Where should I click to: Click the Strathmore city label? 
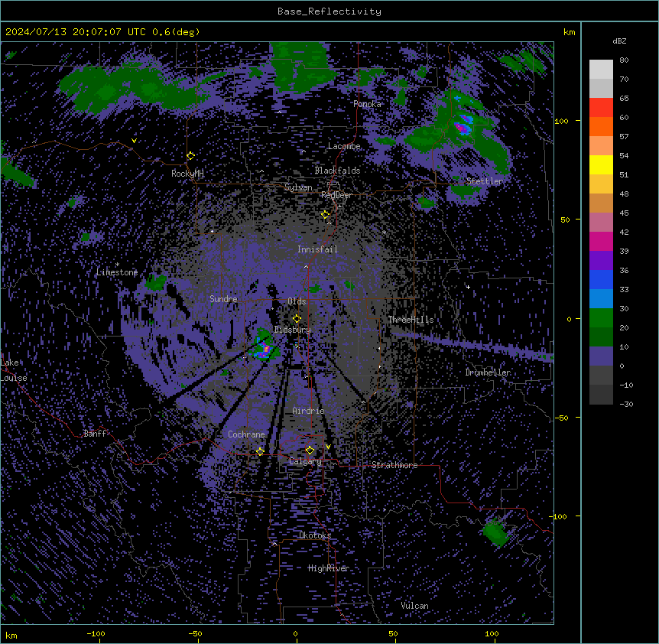[x=394, y=465]
